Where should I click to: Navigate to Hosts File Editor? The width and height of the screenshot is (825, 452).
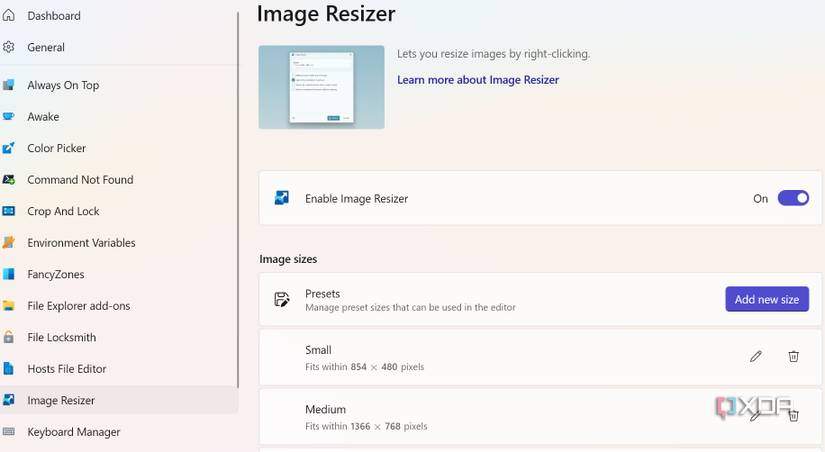tap(67, 369)
